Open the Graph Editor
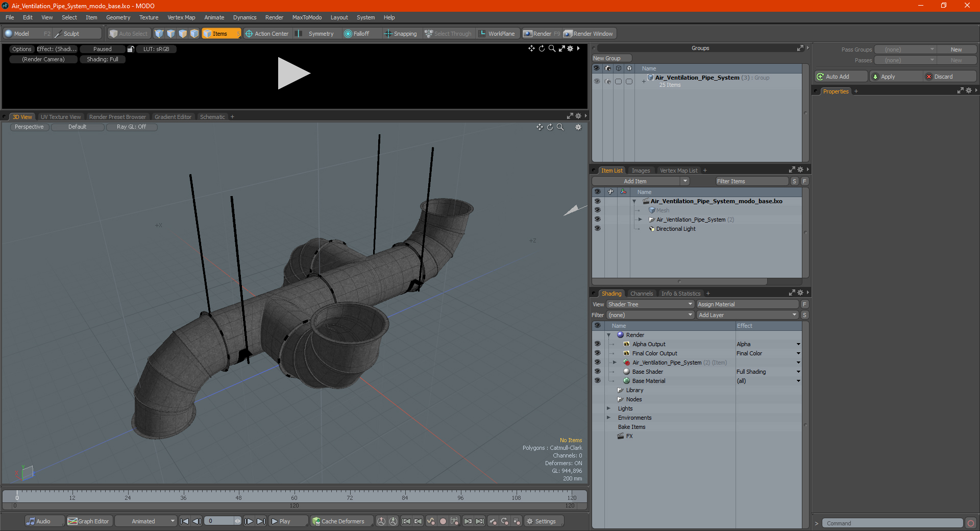 88,521
